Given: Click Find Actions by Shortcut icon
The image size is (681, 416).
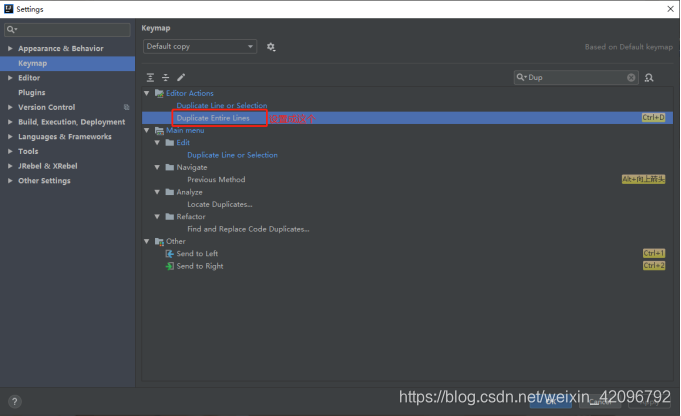Looking at the screenshot, I should [x=649, y=78].
